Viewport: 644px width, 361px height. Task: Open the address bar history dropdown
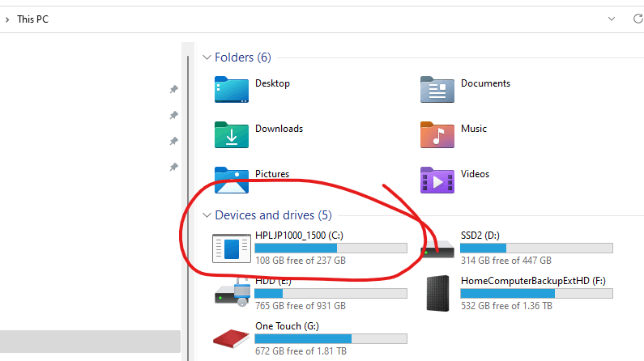tap(612, 19)
